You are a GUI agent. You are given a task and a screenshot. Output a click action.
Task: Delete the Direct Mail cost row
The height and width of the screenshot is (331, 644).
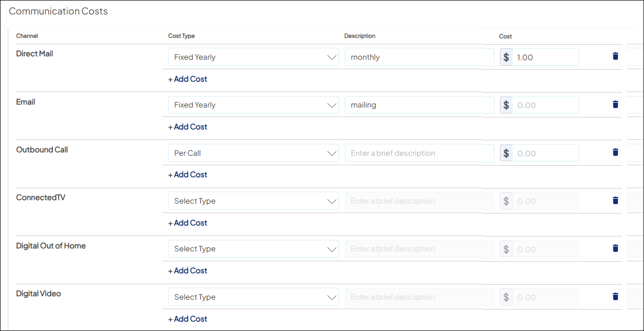(x=615, y=56)
